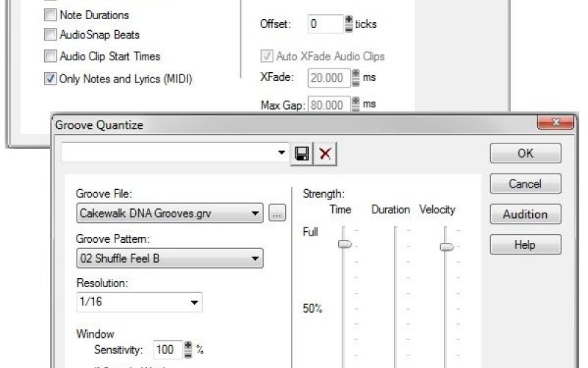Uncheck Only Notes and Lyrics (MIDI)
This screenshot has height=368, width=588.
[51, 79]
